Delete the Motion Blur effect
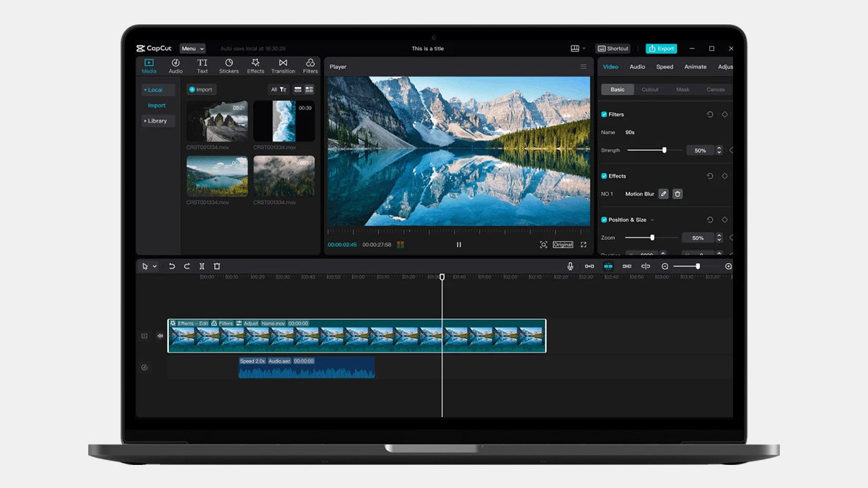Viewport: 868px width, 488px height. (677, 194)
